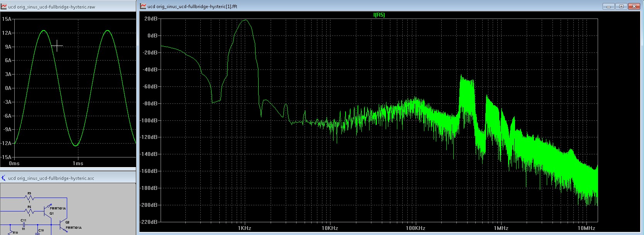Activate the .raw waveform window title bar
Viewport: 644px width, 235px height.
[68, 7]
